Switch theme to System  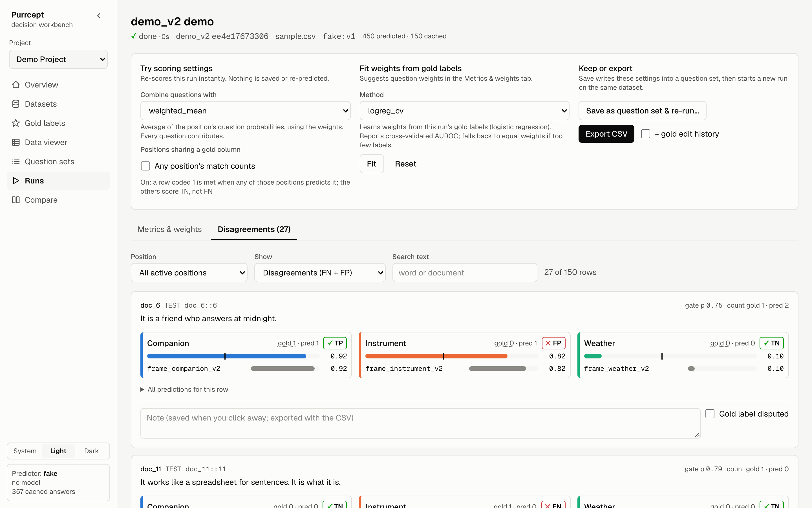[x=25, y=451]
